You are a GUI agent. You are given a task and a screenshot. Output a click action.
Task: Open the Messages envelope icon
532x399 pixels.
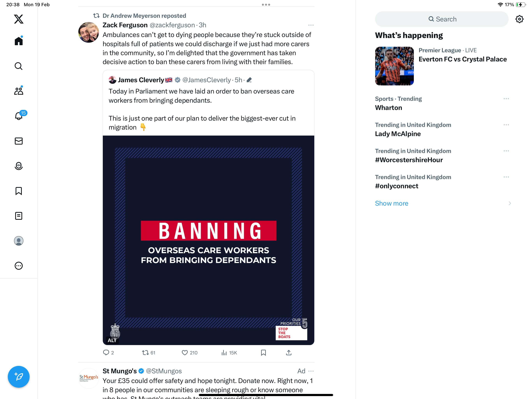click(x=19, y=141)
